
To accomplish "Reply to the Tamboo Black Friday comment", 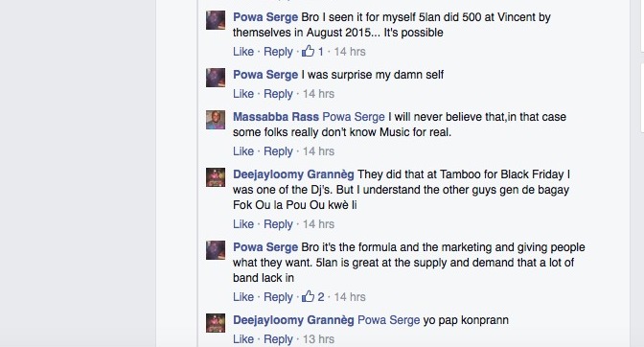I will (278, 224).
